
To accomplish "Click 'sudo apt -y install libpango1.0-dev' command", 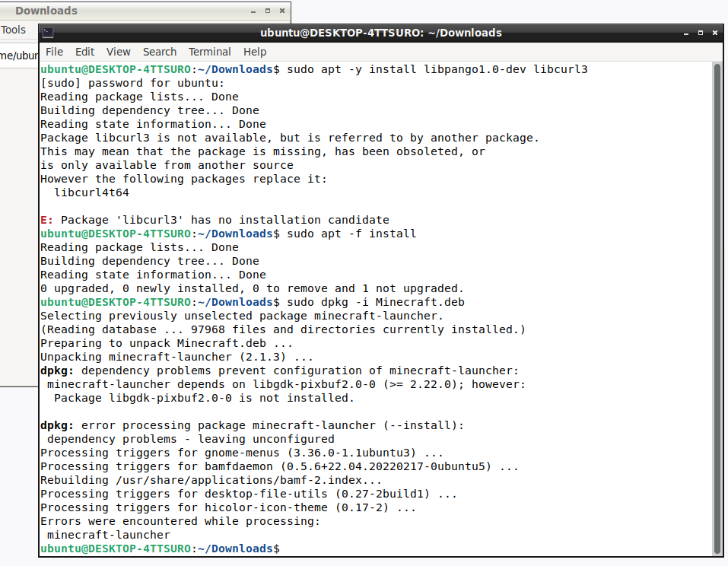I will [437, 69].
